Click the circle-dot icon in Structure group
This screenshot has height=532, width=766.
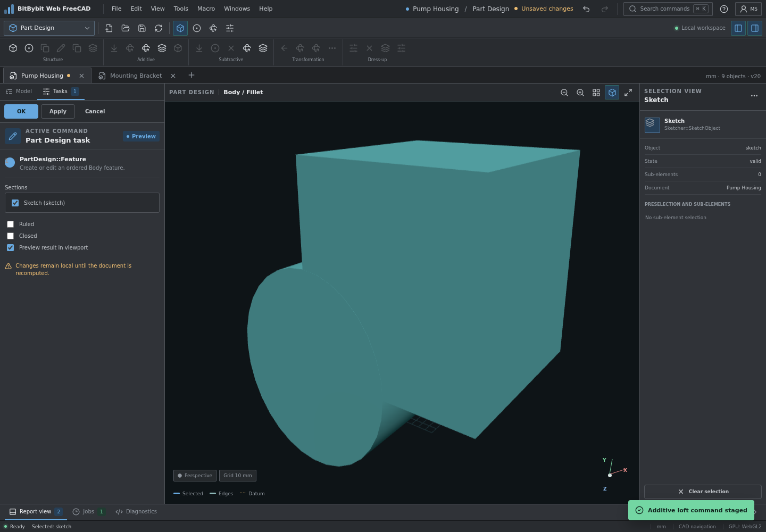coord(29,48)
